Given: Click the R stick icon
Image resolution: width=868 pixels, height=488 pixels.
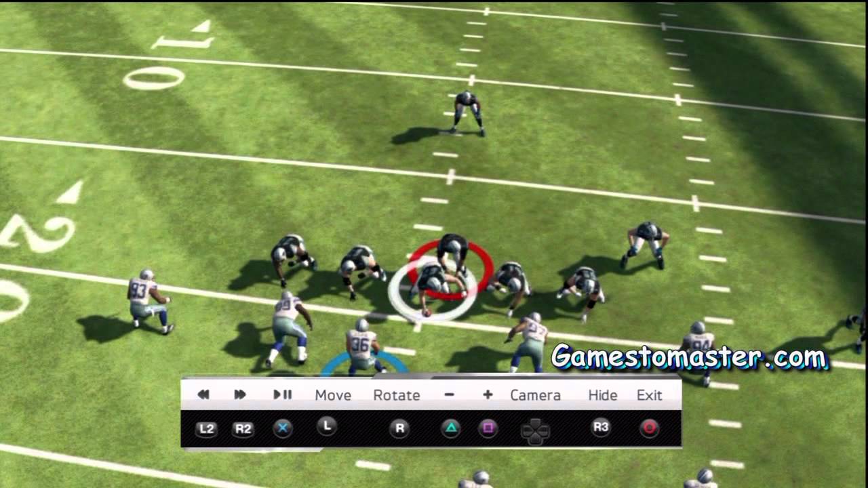Looking at the screenshot, I should coord(399,428).
